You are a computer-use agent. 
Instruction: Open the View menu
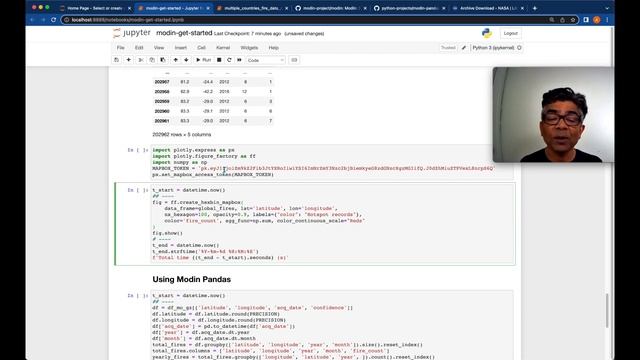pos(159,48)
